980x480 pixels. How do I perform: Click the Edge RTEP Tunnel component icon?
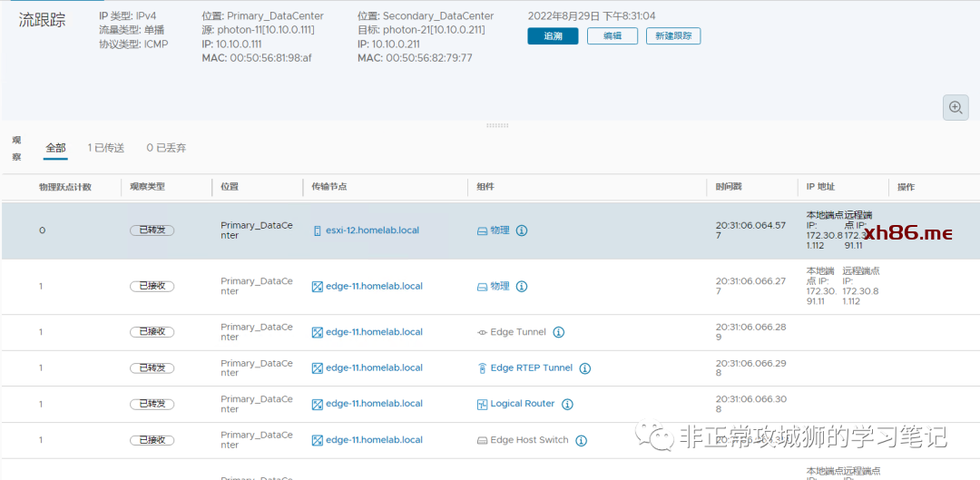(483, 368)
